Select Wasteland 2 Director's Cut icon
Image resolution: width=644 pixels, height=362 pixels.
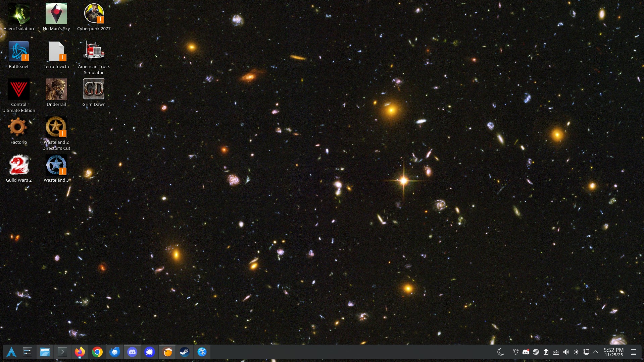(56, 133)
